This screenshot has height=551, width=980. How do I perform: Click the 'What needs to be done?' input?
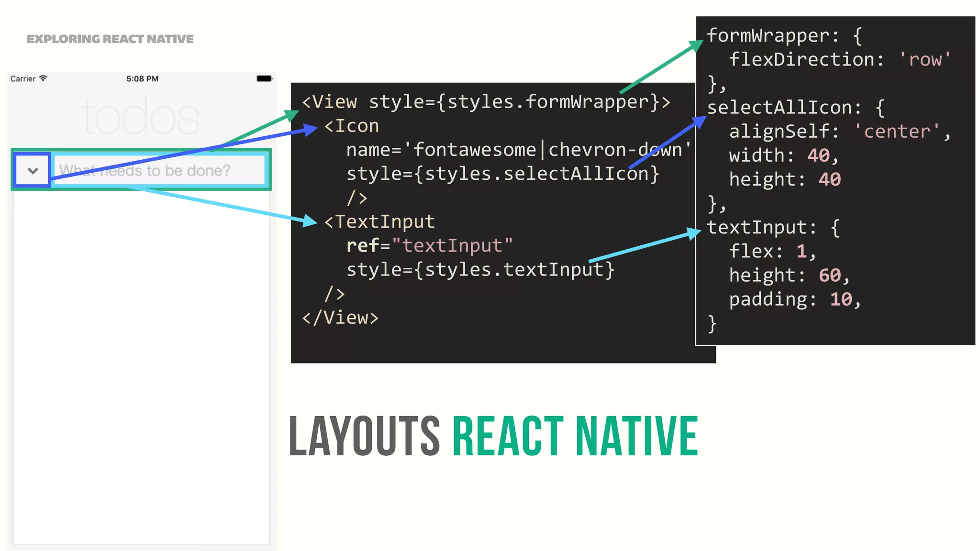pos(158,170)
